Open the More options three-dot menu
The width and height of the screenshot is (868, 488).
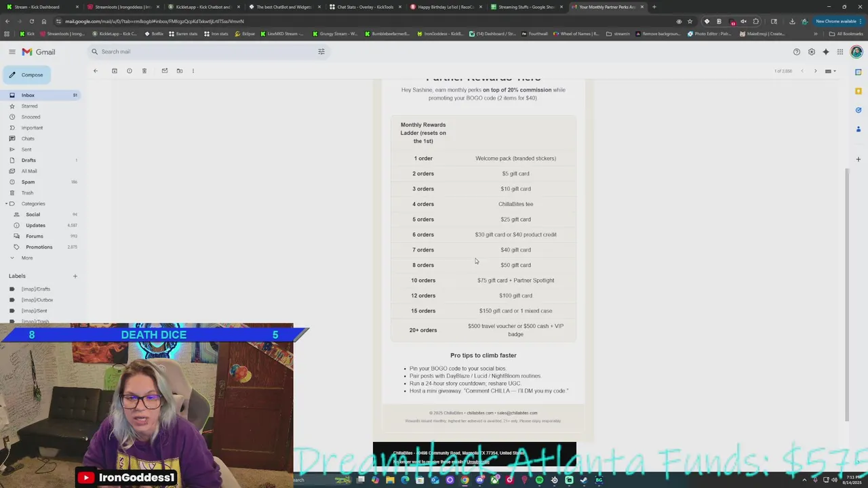point(193,70)
